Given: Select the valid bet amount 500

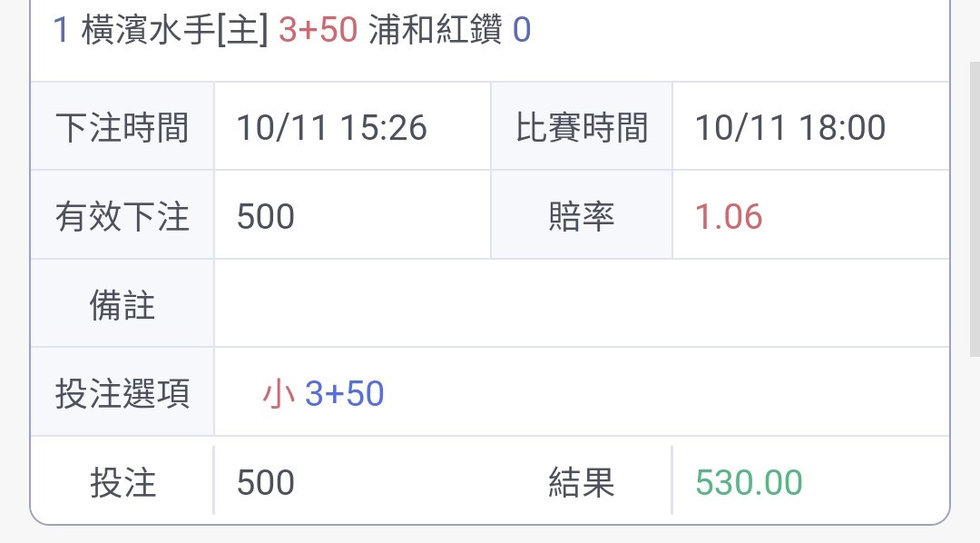Looking at the screenshot, I should tap(266, 216).
